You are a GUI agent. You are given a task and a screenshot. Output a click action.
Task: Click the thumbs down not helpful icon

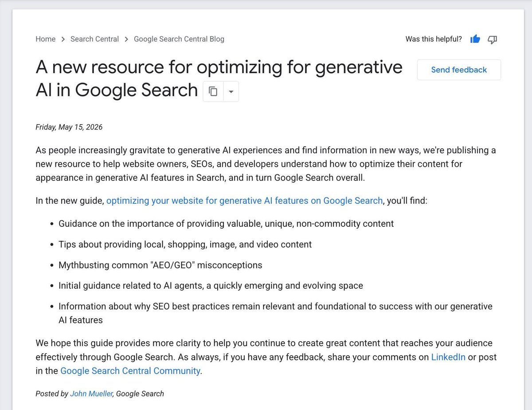click(492, 39)
